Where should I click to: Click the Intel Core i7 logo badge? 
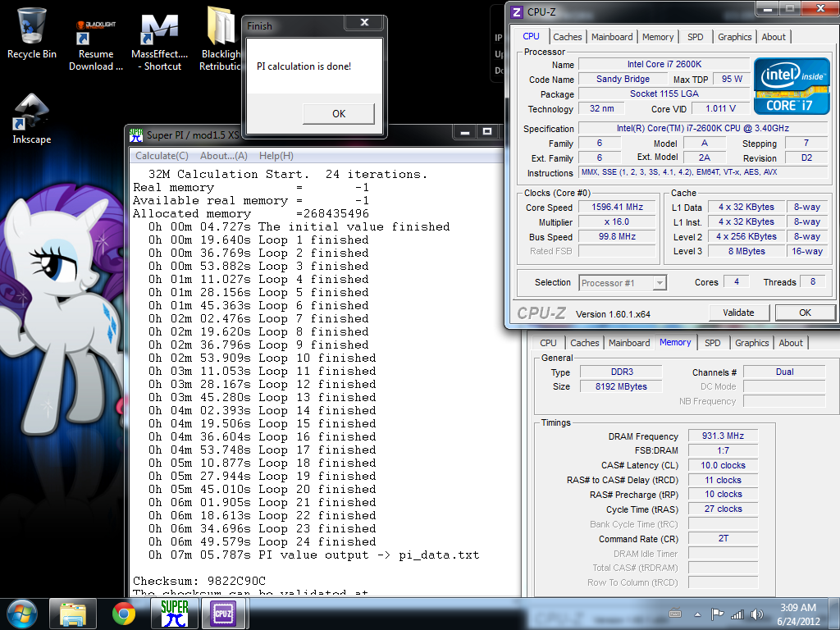coord(792,85)
